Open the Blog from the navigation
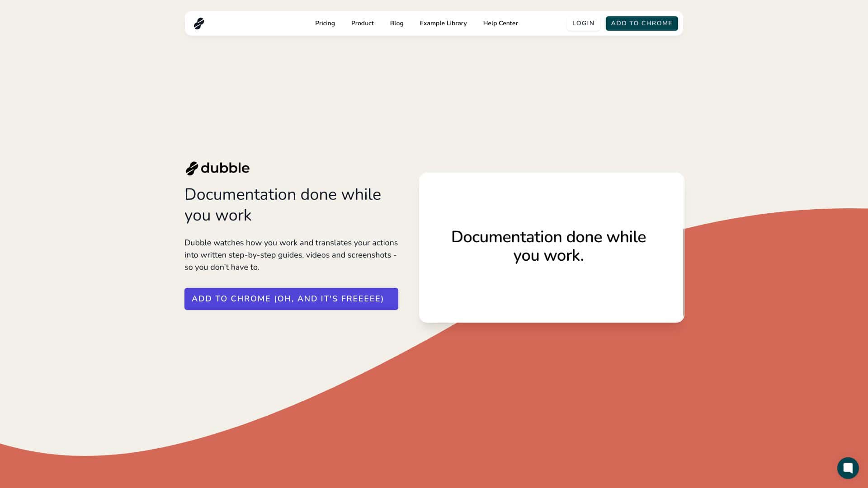The width and height of the screenshot is (868, 488). (396, 23)
